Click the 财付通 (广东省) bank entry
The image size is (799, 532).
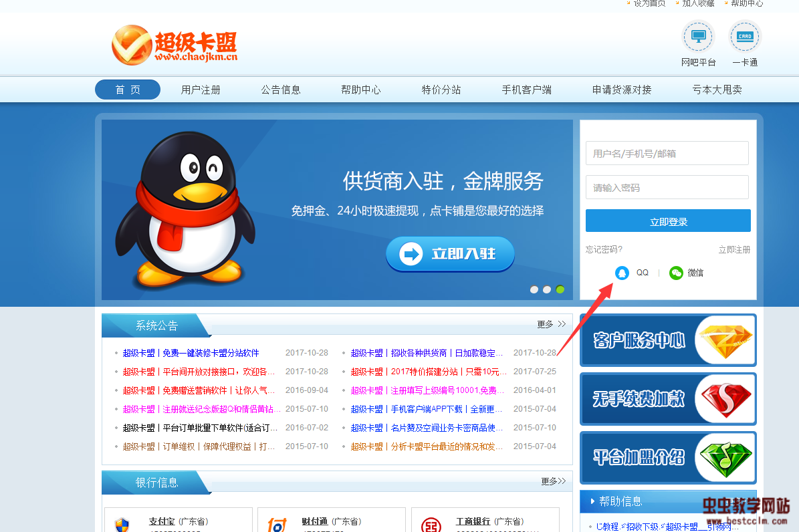331,521
